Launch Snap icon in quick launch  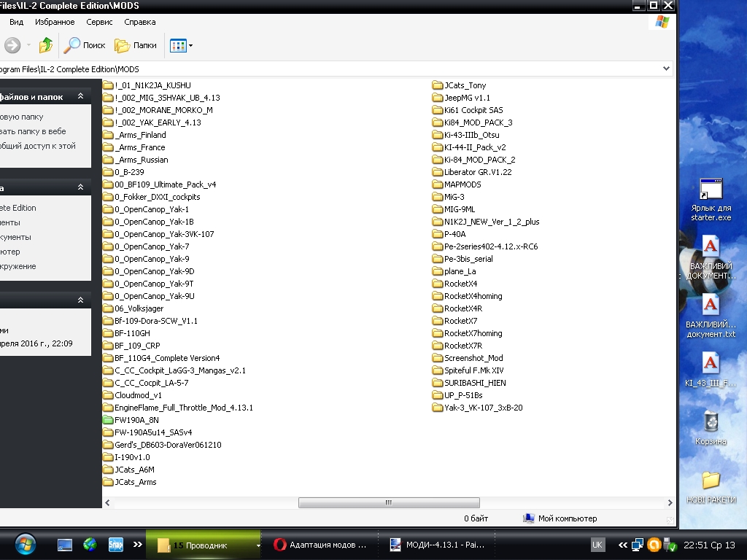(116, 545)
